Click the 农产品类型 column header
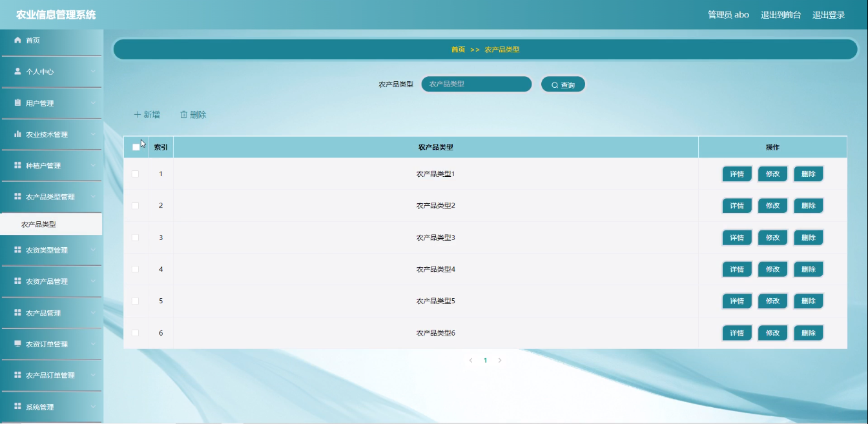868x424 pixels. coord(436,147)
